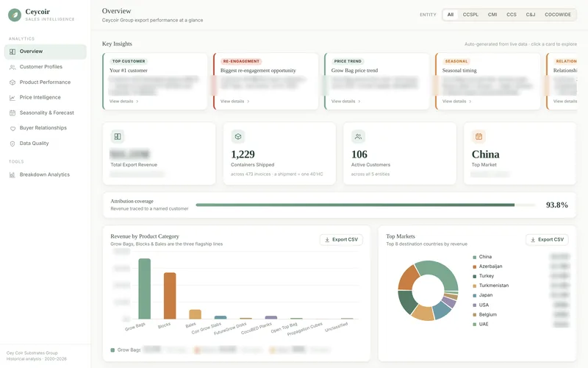
Task: Click the Active Customers people icon
Action: [358, 137]
